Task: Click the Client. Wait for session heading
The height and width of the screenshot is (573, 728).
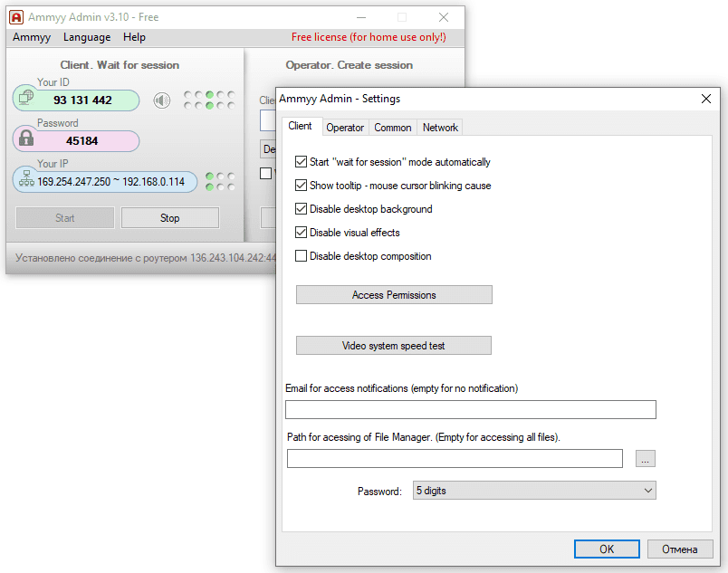Action: [120, 65]
